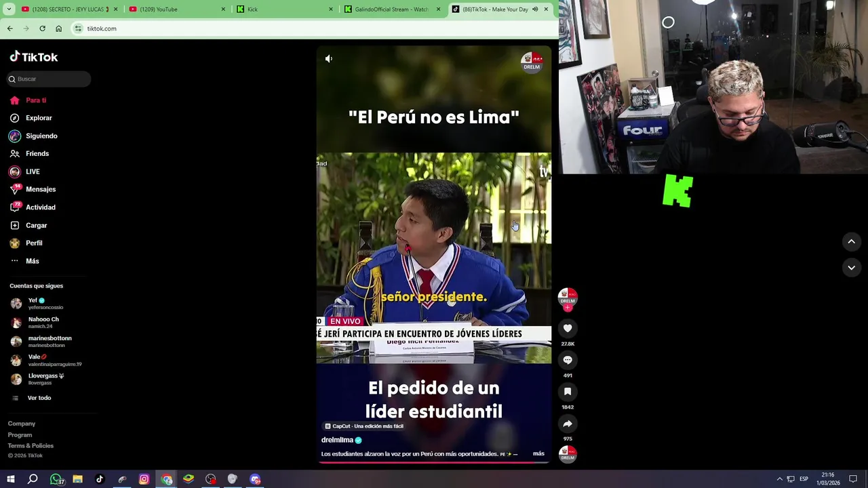Click the video to pause playback
868x488 pixels.
[434, 255]
